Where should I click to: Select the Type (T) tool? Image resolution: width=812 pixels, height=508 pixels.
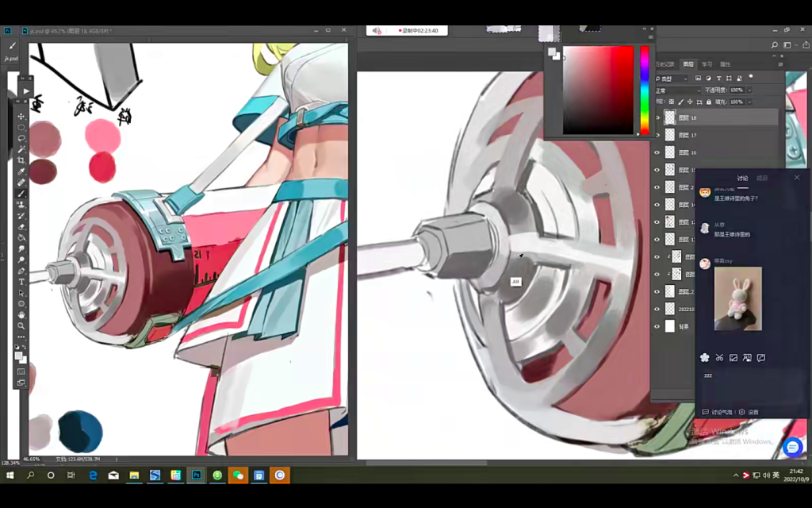tap(21, 282)
